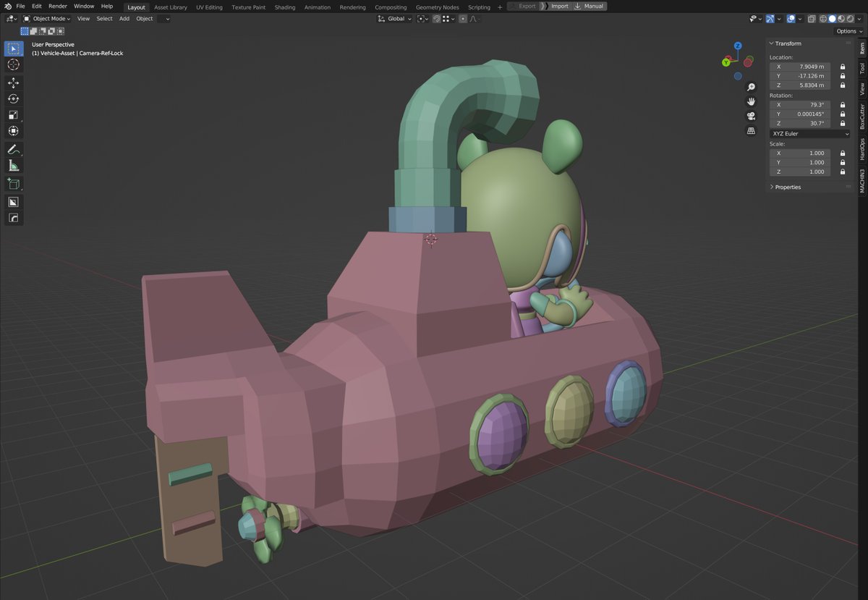Image resolution: width=868 pixels, height=600 pixels.
Task: Toggle X-ray mode in header
Action: click(811, 19)
